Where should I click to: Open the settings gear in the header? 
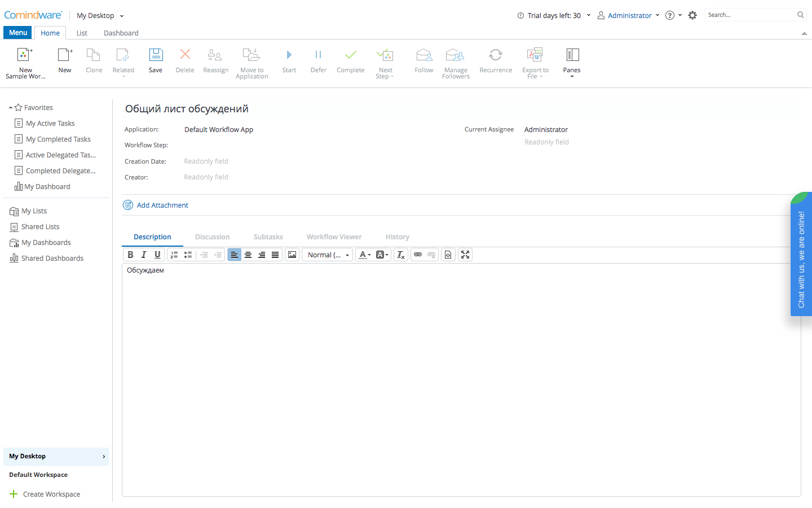[x=692, y=15]
